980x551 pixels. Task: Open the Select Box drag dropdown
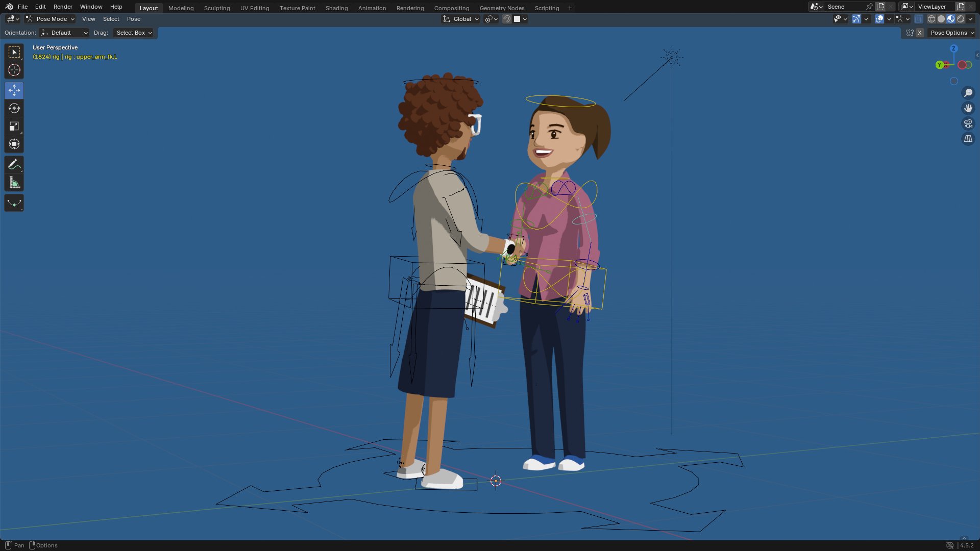pos(134,33)
